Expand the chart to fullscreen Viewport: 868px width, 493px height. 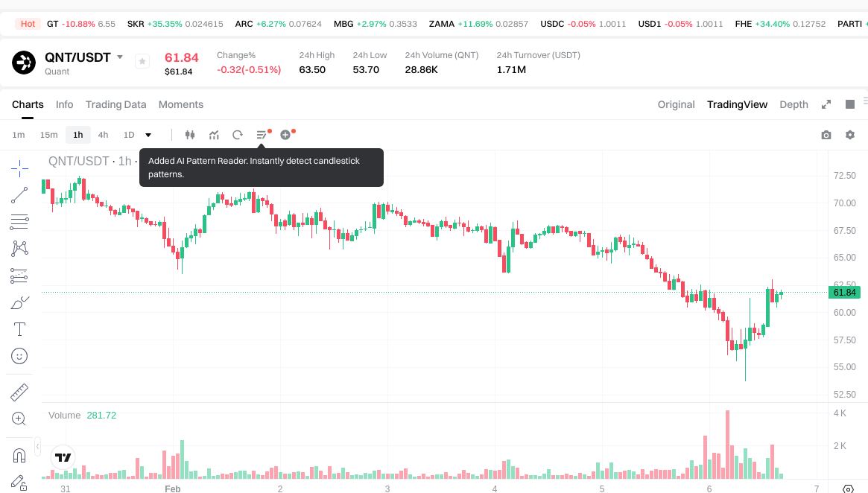[x=826, y=104]
